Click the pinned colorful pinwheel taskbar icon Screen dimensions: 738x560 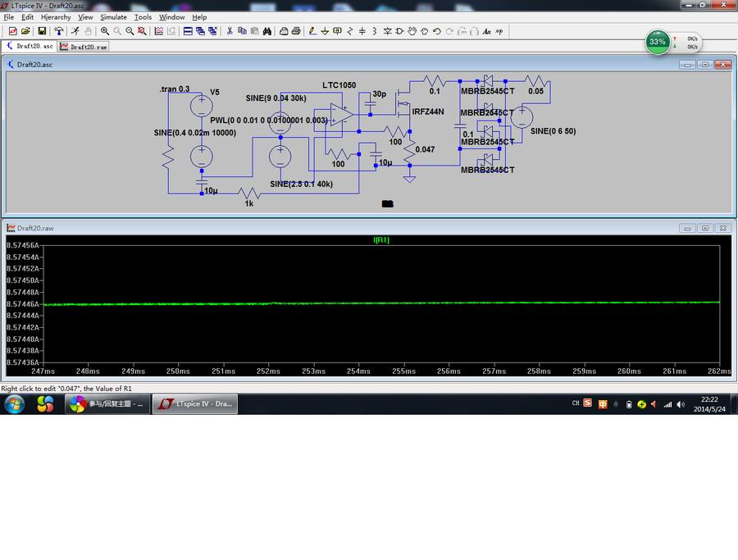click(x=45, y=404)
